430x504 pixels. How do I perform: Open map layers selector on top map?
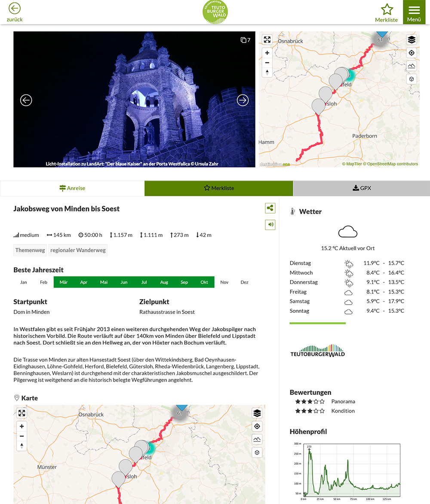click(412, 40)
